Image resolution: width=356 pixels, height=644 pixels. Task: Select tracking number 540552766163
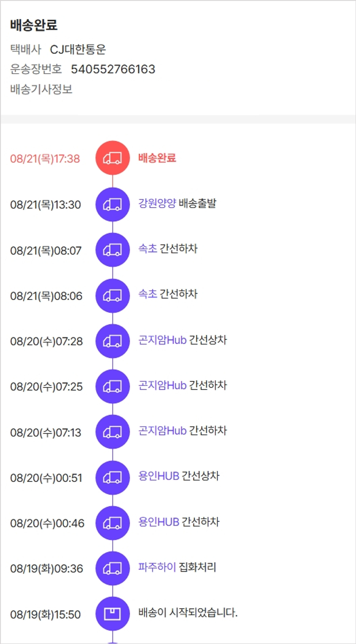tap(113, 69)
